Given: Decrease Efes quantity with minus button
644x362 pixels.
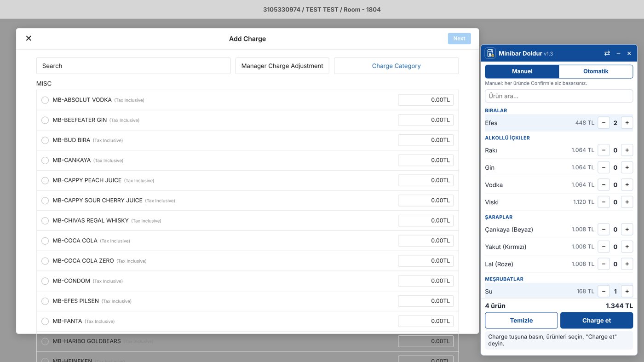Looking at the screenshot, I should [x=604, y=123].
